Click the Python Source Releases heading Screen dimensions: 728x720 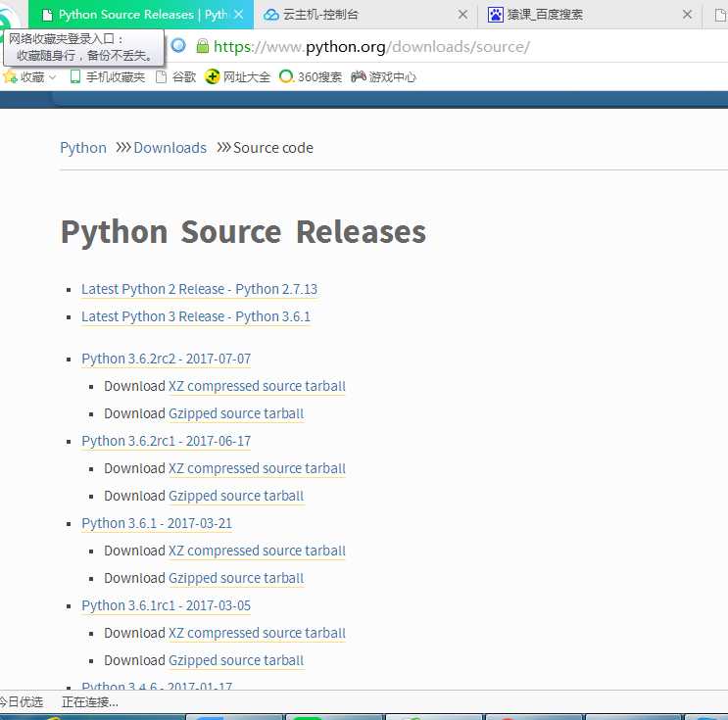coord(243,232)
